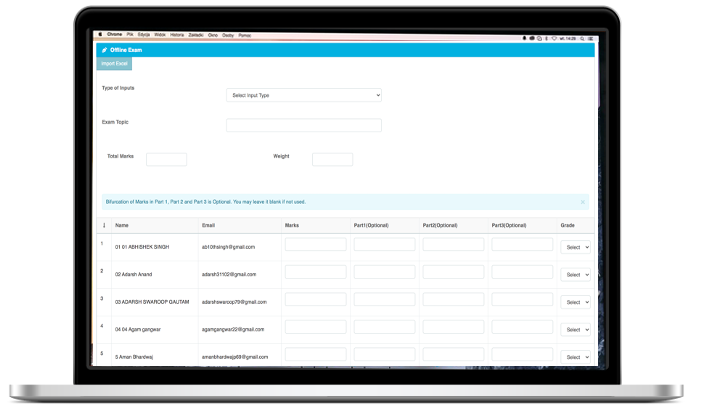This screenshot has height=405, width=720.
Task: Click Part1 field for Agam gangwar
Action: coord(384,327)
